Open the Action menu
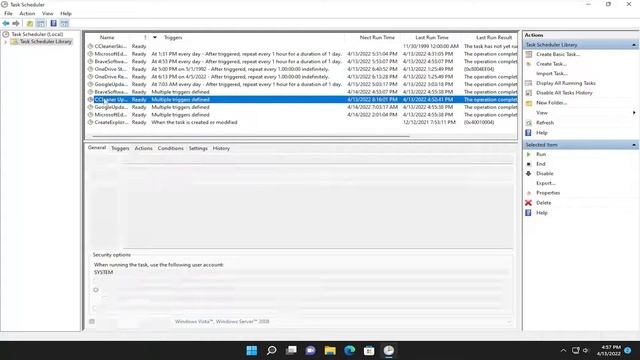Image resolution: width=640 pixels, height=360 pixels. pyautogui.click(x=27, y=13)
